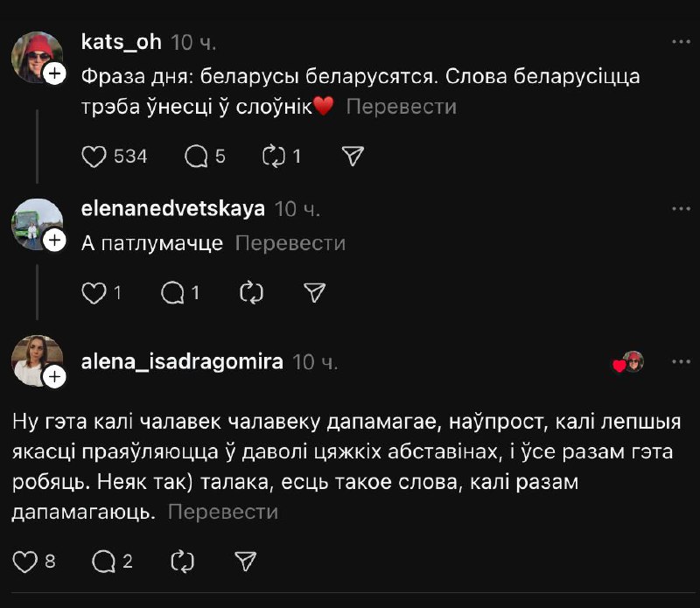Share the elenanedvetskaya comment

314,293
